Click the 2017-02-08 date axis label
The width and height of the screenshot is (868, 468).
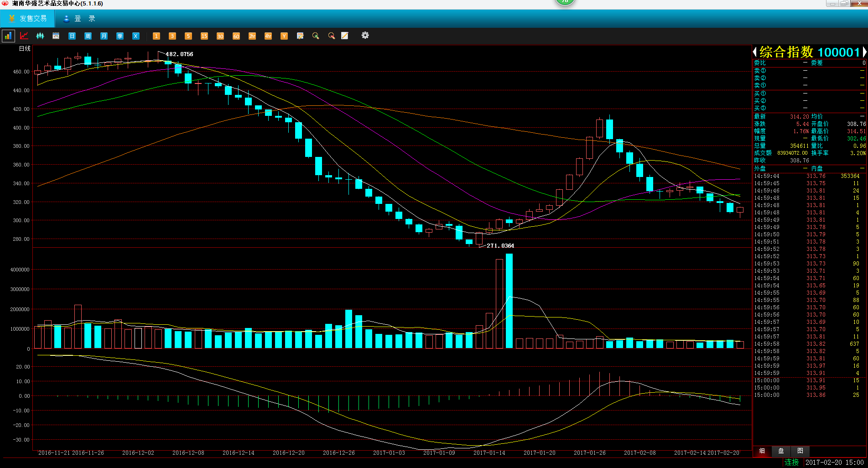(640, 453)
